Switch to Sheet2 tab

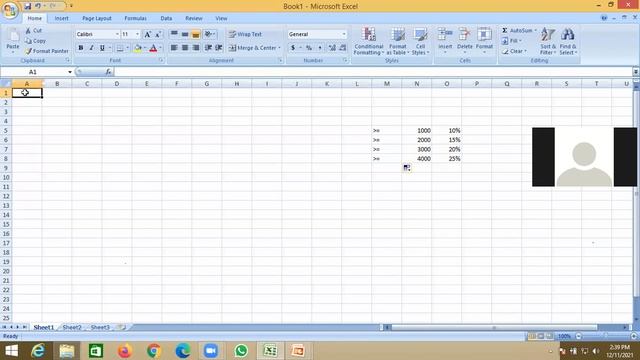point(72,327)
